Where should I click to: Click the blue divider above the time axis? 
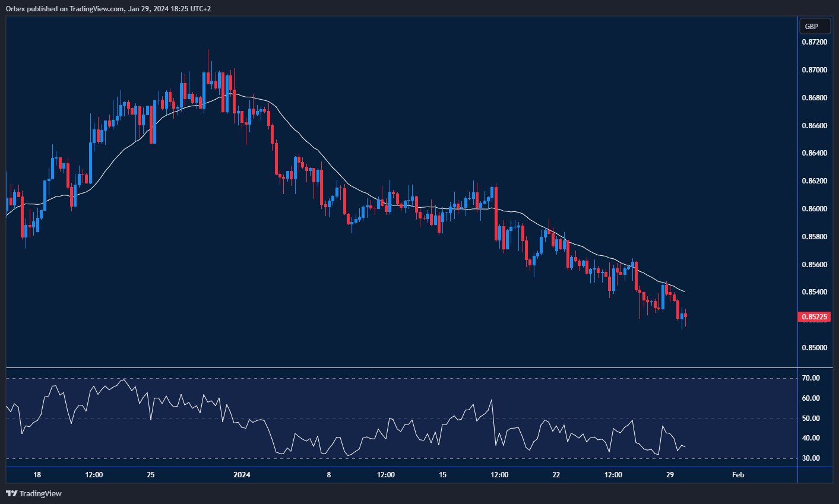point(416,467)
